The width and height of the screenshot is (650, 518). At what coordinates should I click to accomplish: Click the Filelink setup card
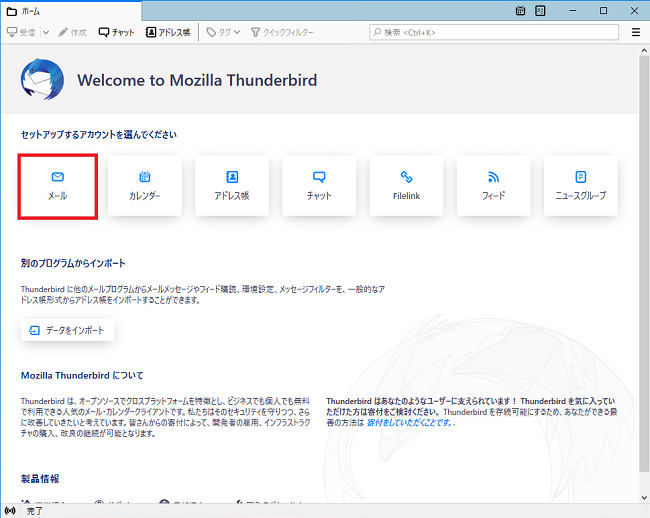pyautogui.click(x=406, y=185)
